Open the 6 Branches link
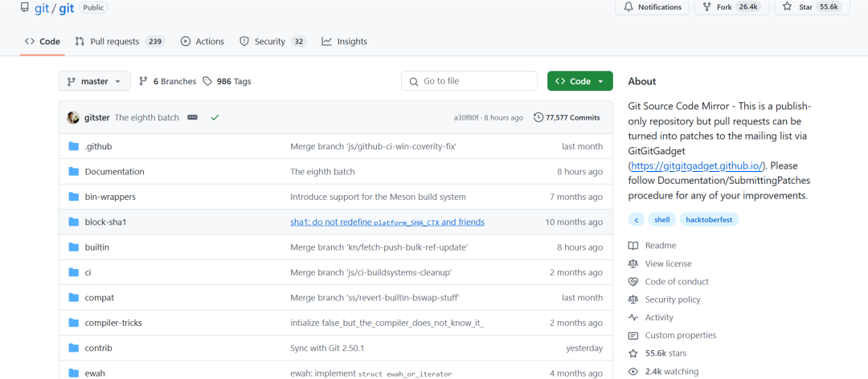Screen dimensions: 868x379 168,81
